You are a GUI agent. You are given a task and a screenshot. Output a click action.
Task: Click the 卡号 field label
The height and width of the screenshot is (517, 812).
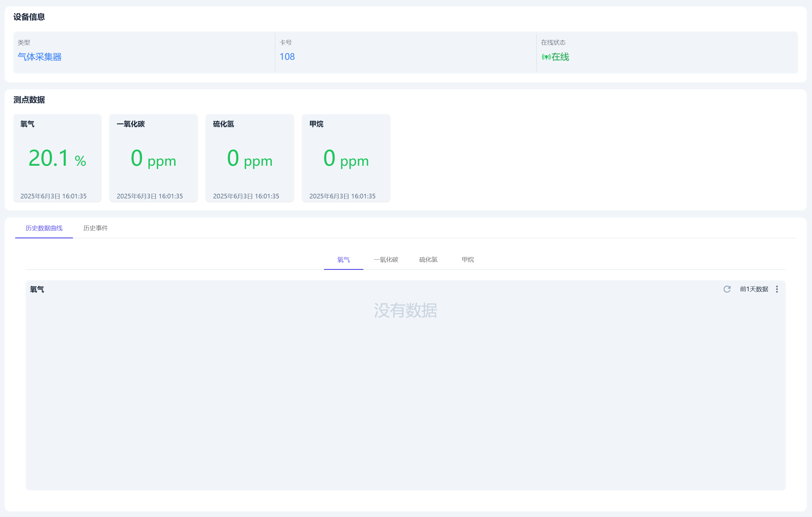click(x=286, y=43)
